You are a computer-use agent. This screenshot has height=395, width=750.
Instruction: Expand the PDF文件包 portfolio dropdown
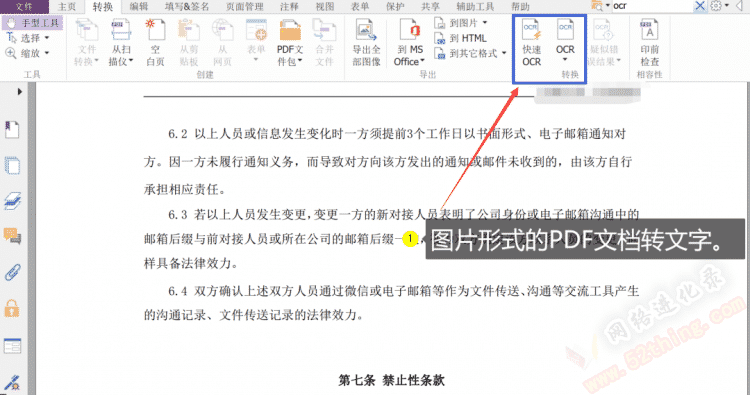pyautogui.click(x=300, y=61)
